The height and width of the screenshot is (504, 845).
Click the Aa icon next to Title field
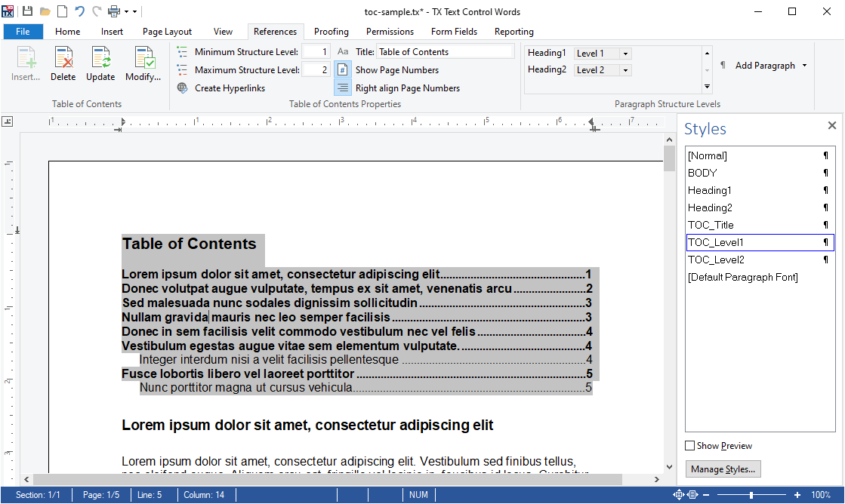(x=343, y=51)
